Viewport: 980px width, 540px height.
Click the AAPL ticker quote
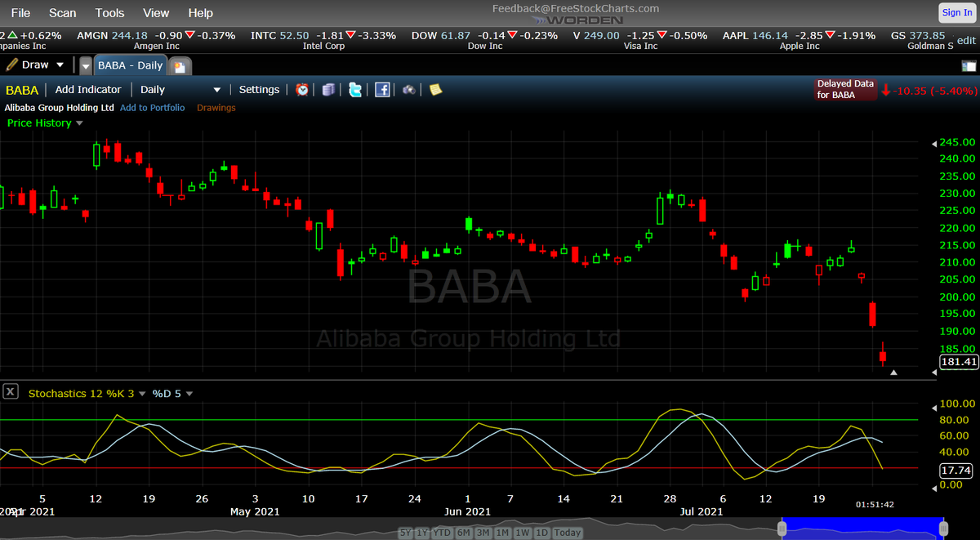(x=799, y=41)
